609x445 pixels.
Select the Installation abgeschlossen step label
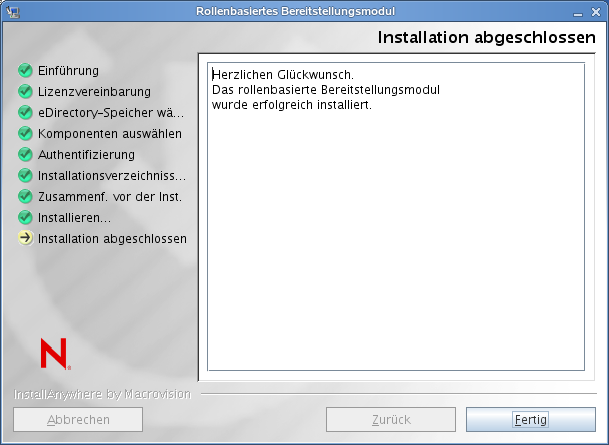pos(112,238)
